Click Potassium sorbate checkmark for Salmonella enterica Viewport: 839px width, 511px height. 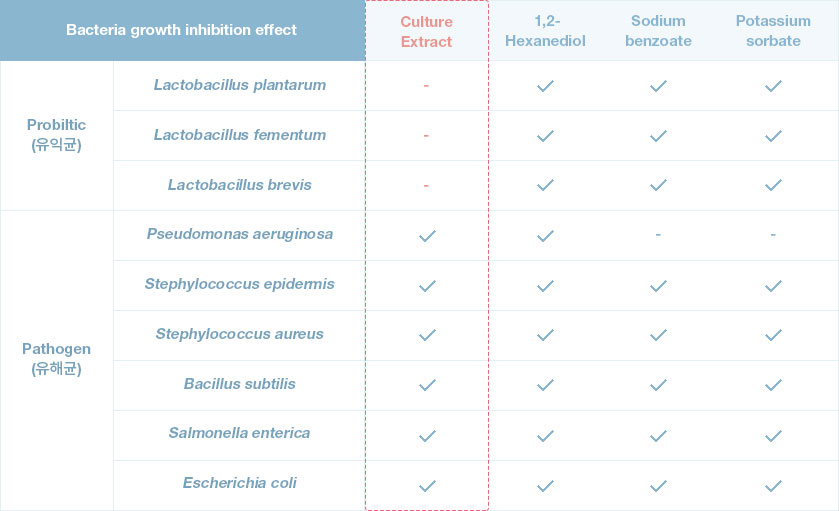click(773, 436)
